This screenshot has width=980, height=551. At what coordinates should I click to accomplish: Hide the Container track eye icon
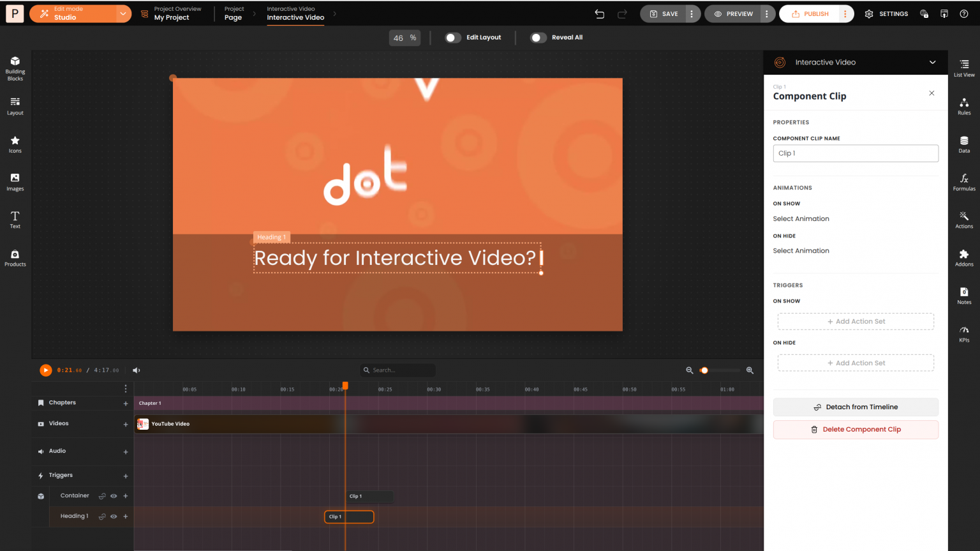coord(114,496)
